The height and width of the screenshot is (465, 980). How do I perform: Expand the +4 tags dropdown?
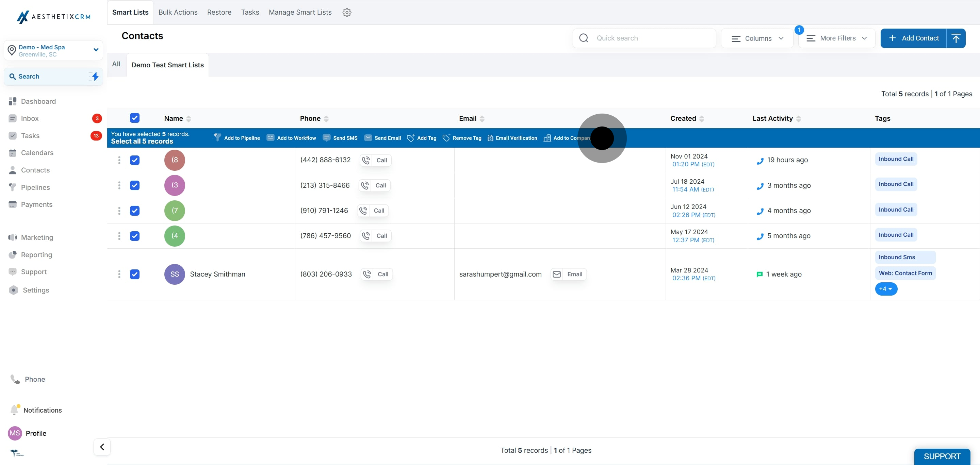[x=886, y=288]
